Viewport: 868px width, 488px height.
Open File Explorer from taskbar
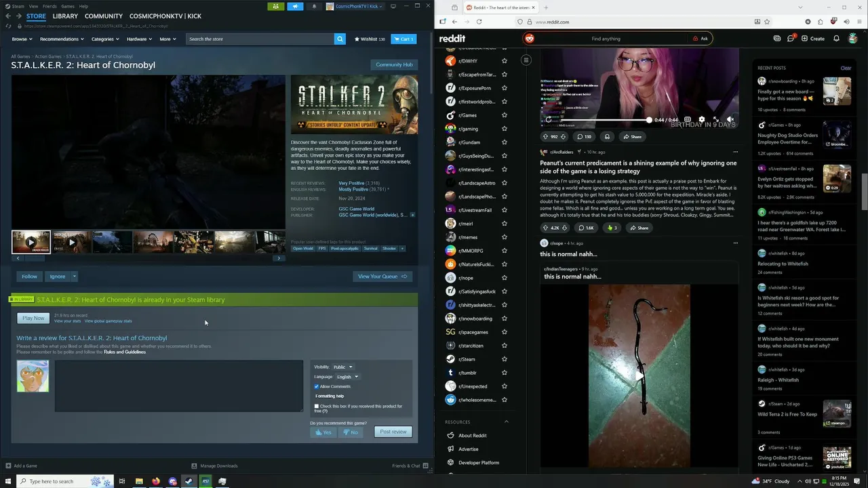[x=139, y=481]
